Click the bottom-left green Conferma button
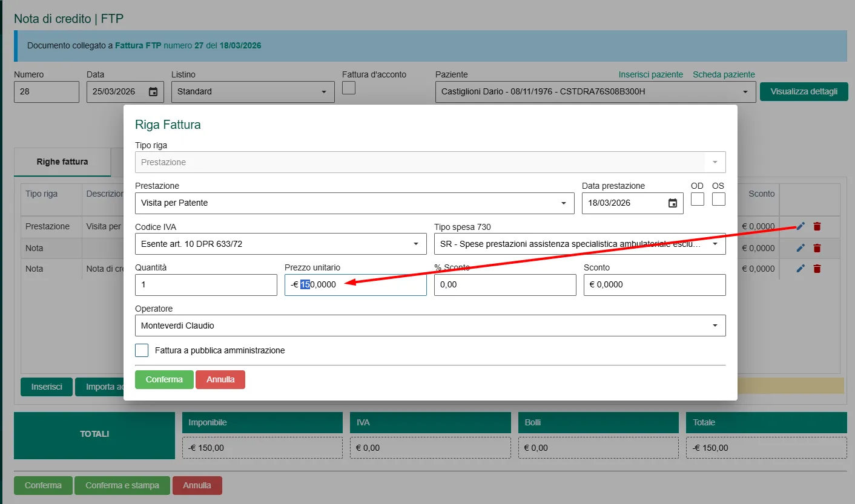The height and width of the screenshot is (504, 855). coord(43,486)
